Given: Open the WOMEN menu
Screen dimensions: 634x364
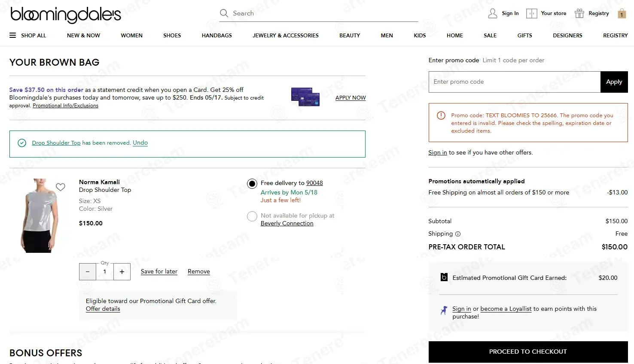Looking at the screenshot, I should click(x=131, y=35).
